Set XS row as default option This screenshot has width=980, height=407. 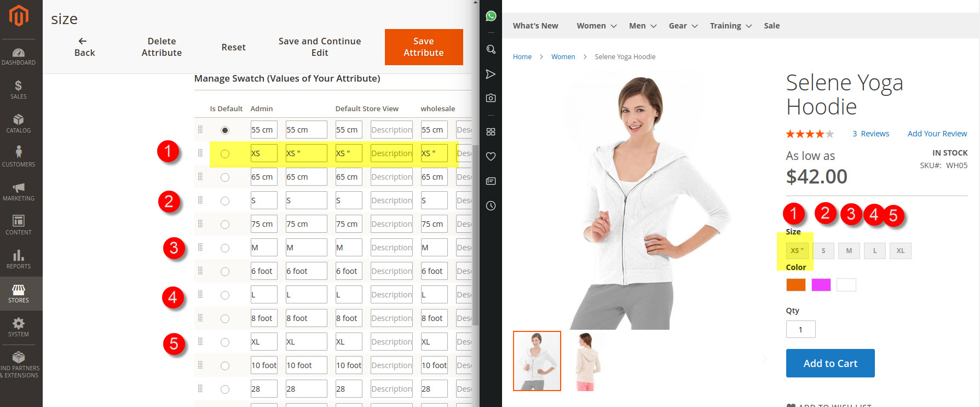point(225,154)
